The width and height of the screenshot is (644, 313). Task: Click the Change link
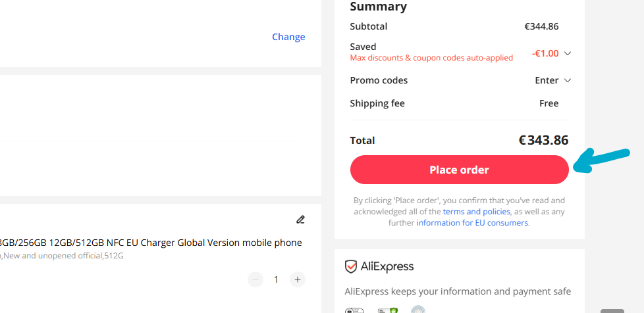[288, 37]
